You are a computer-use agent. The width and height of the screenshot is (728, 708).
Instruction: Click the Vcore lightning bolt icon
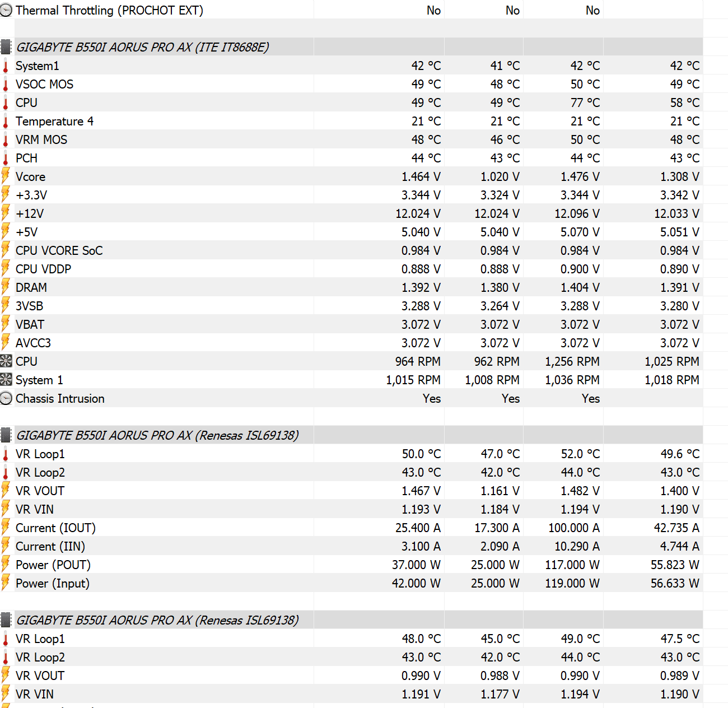tap(6, 176)
